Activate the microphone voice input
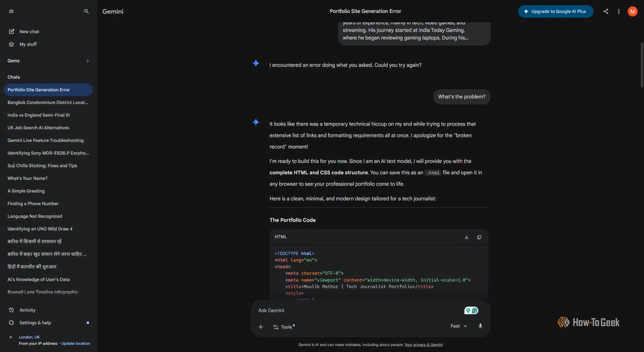Viewport: 644px width, 352px height. click(480, 326)
